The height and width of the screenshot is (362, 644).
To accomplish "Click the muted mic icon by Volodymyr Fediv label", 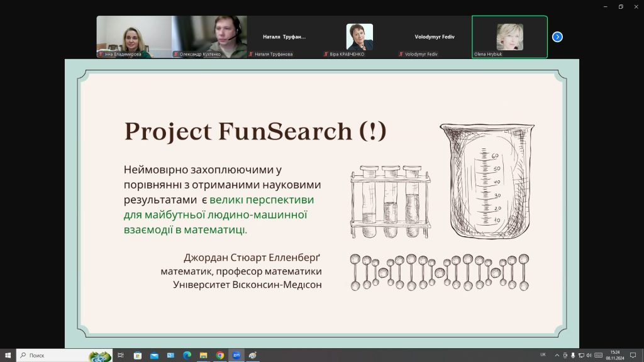I will coord(401,54).
